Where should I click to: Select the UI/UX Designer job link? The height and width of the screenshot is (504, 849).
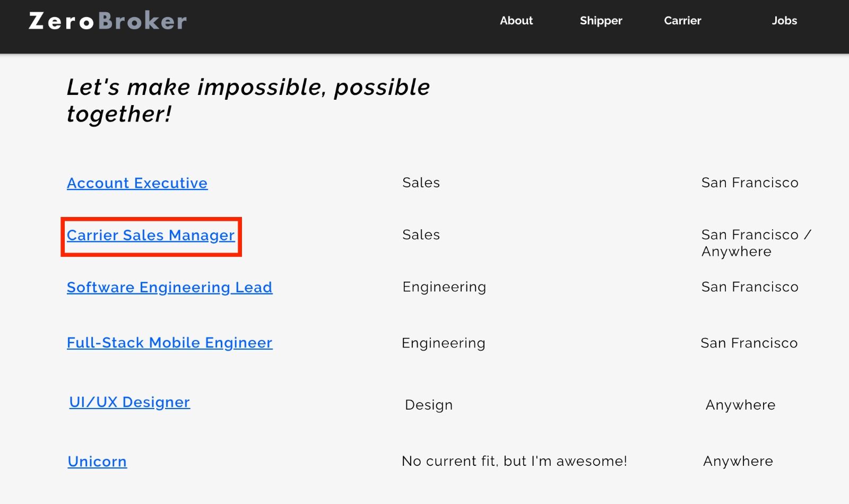129,402
